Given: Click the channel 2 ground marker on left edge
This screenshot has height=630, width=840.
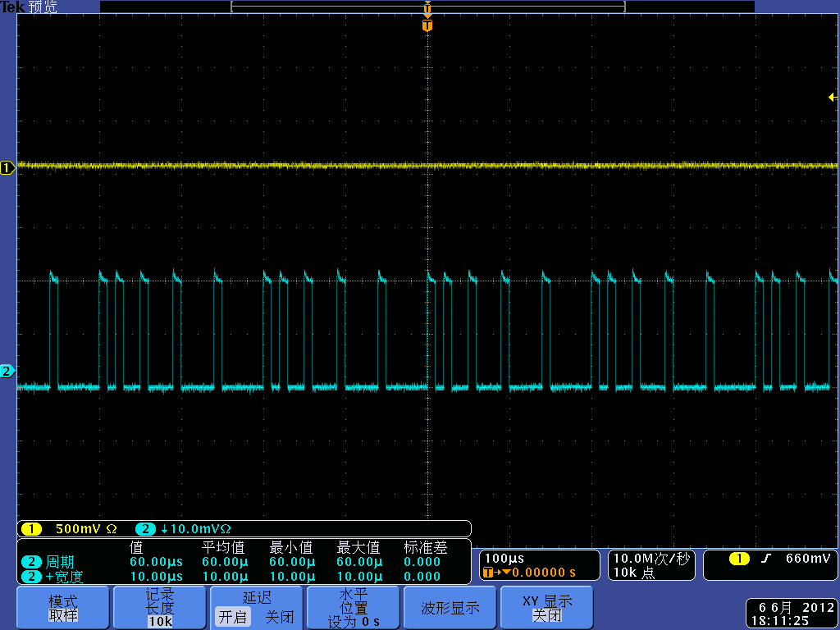Looking at the screenshot, I should 7,372.
